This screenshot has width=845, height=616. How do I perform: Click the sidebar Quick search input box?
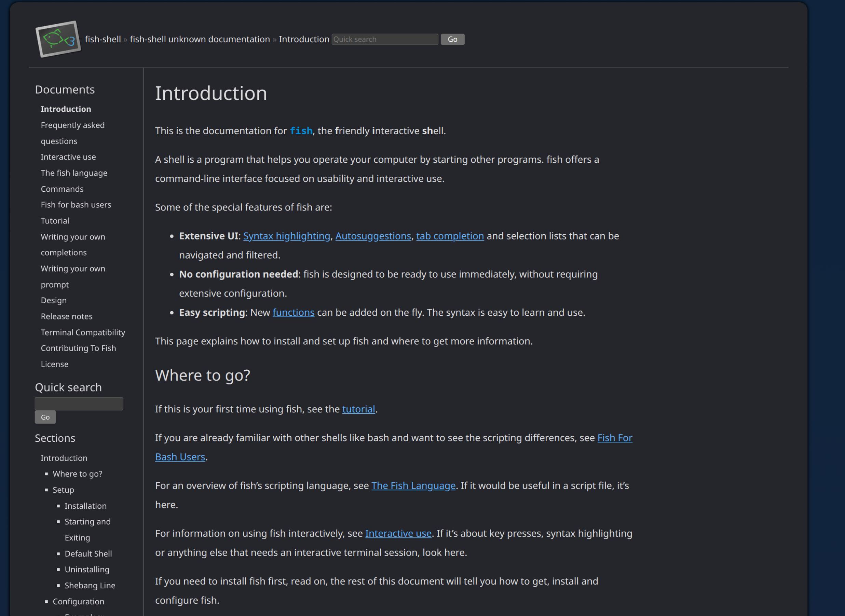[79, 403]
